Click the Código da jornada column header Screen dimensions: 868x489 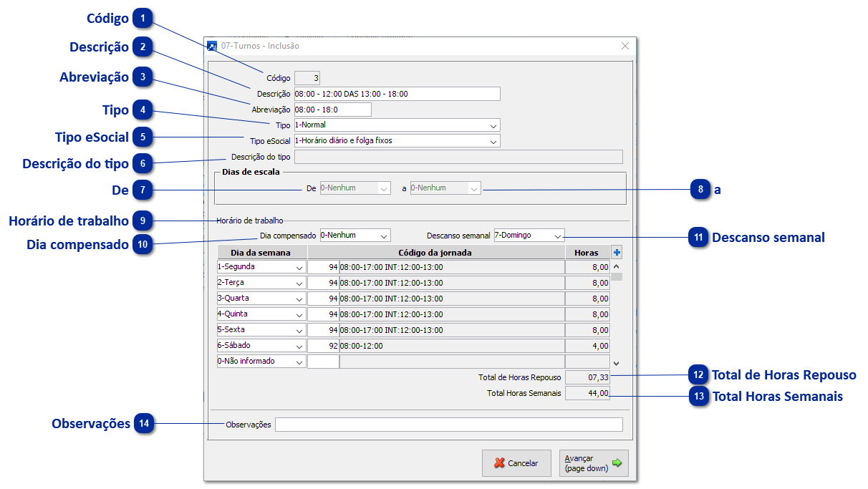click(435, 252)
